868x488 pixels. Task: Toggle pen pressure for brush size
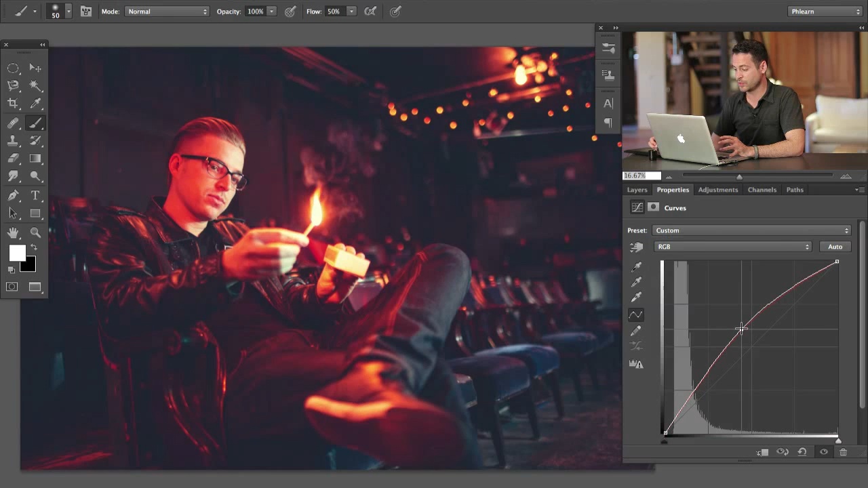(395, 12)
